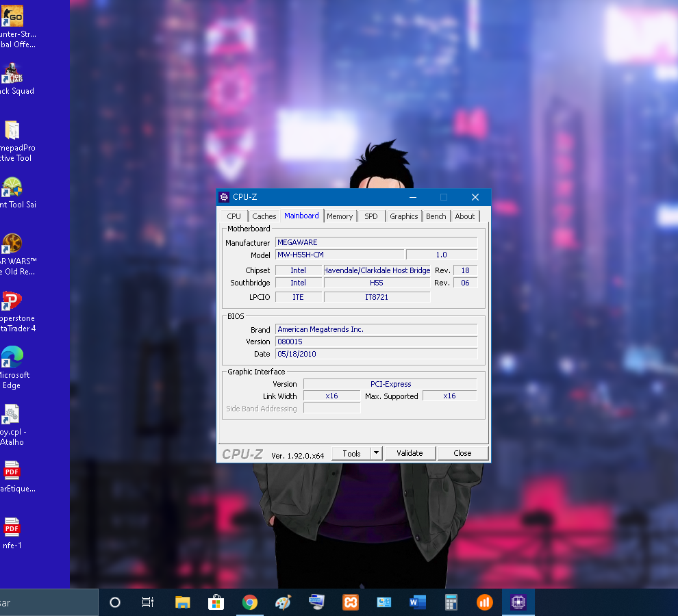
Task: Open File Explorer from the taskbar
Action: point(182,602)
